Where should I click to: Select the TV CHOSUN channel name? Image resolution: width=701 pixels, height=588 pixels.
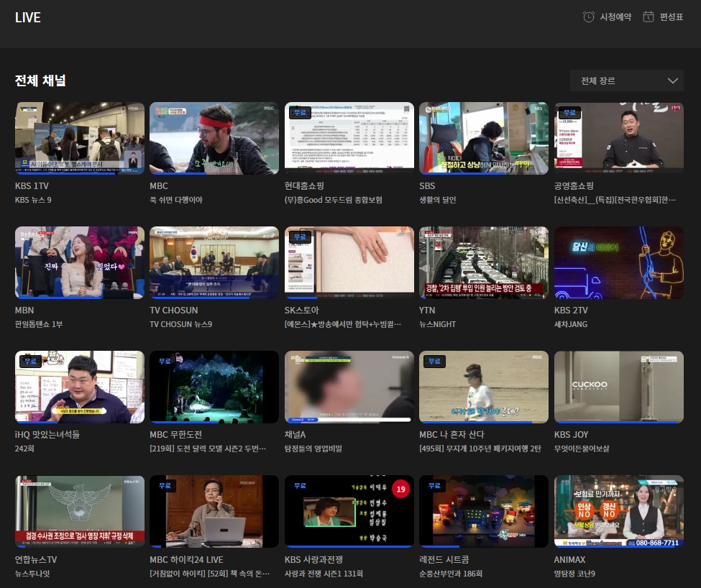(x=174, y=310)
